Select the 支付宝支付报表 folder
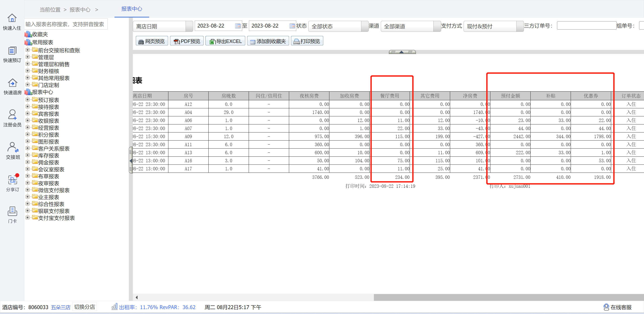This screenshot has height=314, width=644. (57, 218)
